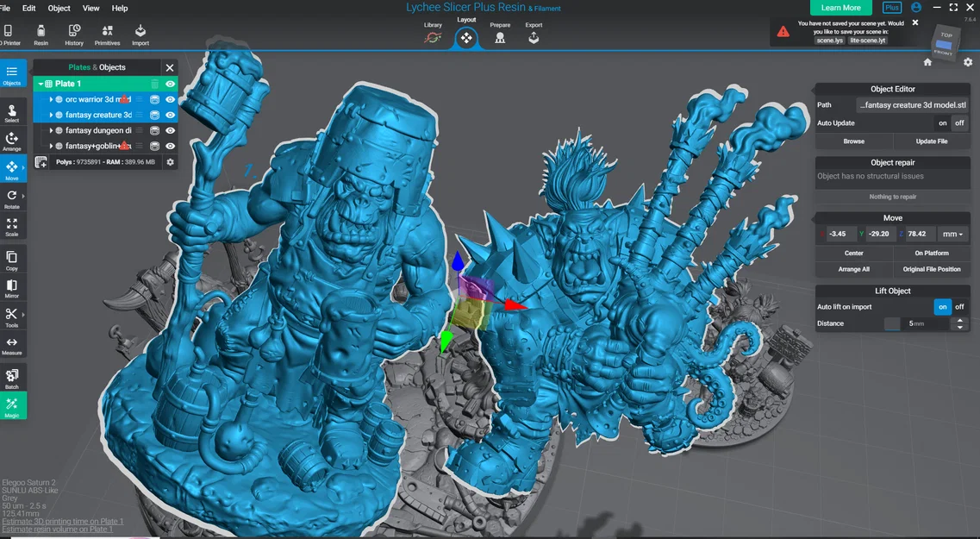
Task: Open the 3D Printer settings icon
Action: 8,34
